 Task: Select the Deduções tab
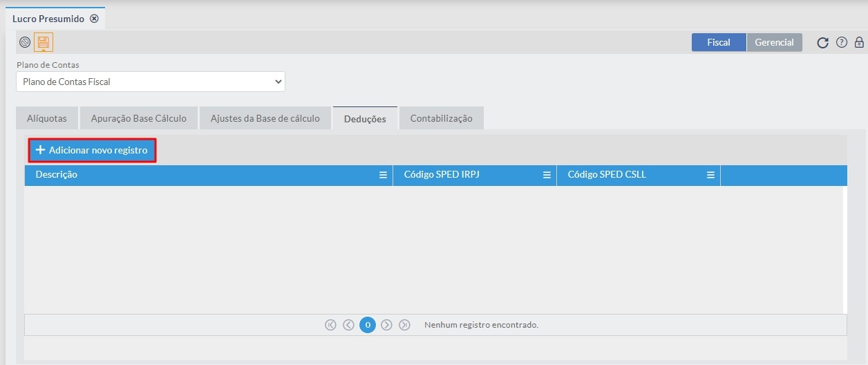(x=365, y=118)
